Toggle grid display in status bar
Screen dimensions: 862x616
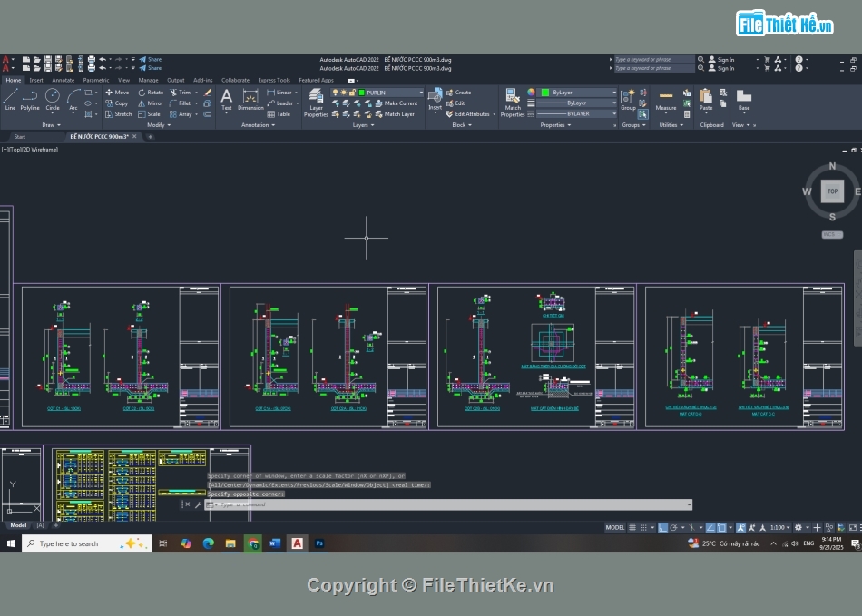[642, 527]
